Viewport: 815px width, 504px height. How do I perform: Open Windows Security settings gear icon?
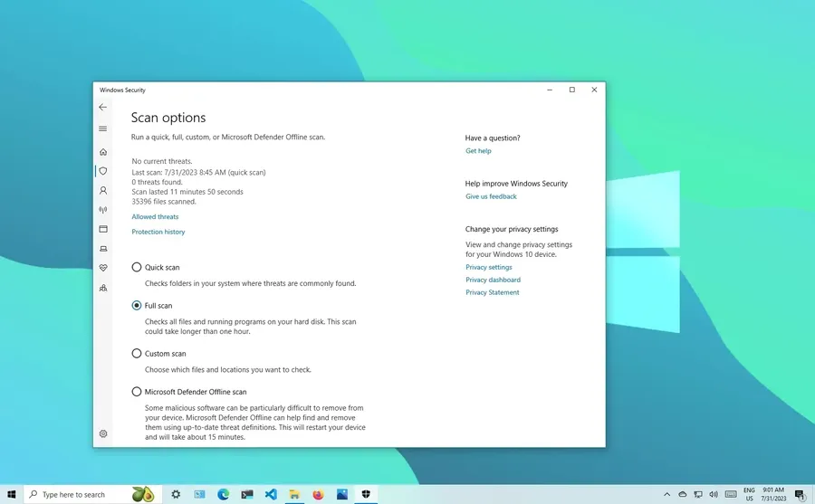click(103, 433)
